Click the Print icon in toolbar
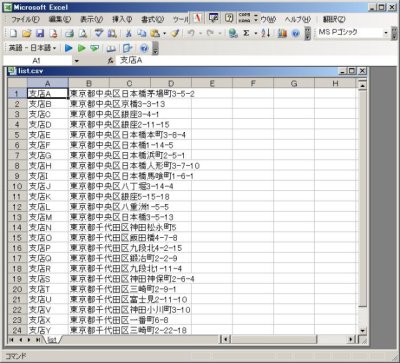This screenshot has height=363, width=400. pyautogui.click(x=69, y=33)
